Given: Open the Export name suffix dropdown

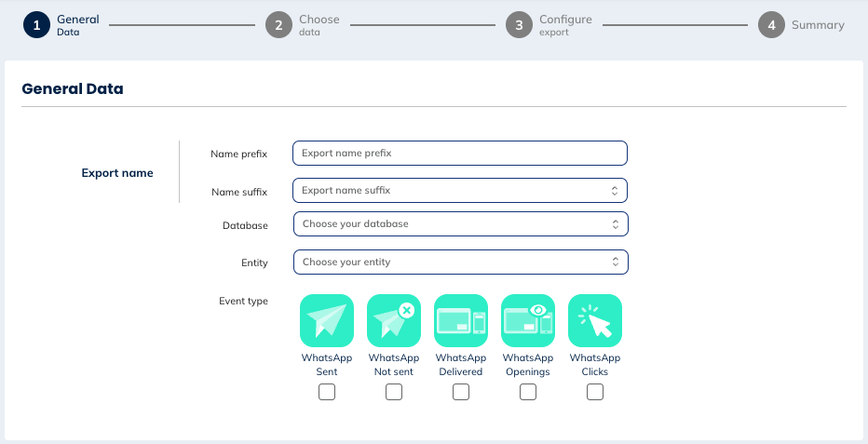Looking at the screenshot, I should point(460,190).
